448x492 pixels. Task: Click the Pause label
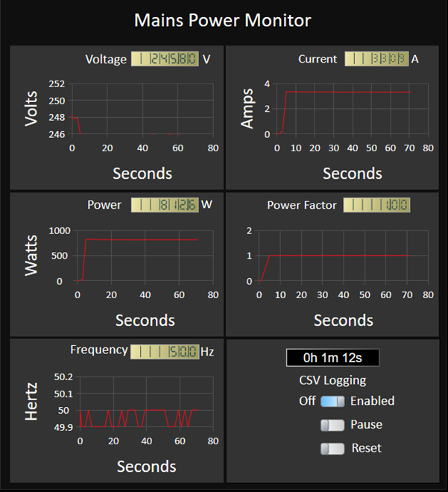click(x=367, y=425)
